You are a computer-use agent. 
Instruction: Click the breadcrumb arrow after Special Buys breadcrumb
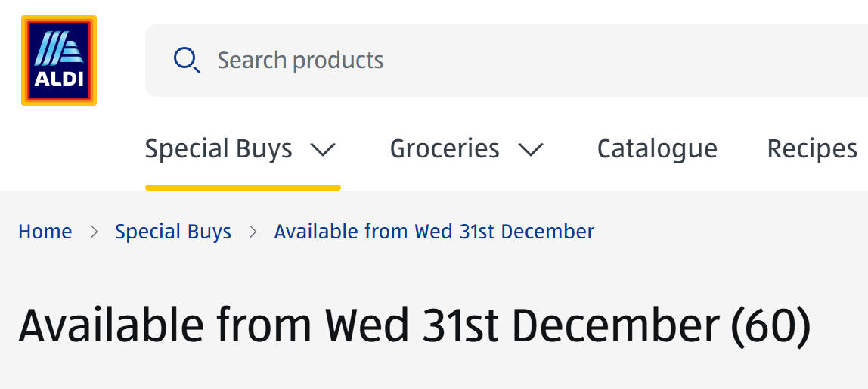click(253, 232)
